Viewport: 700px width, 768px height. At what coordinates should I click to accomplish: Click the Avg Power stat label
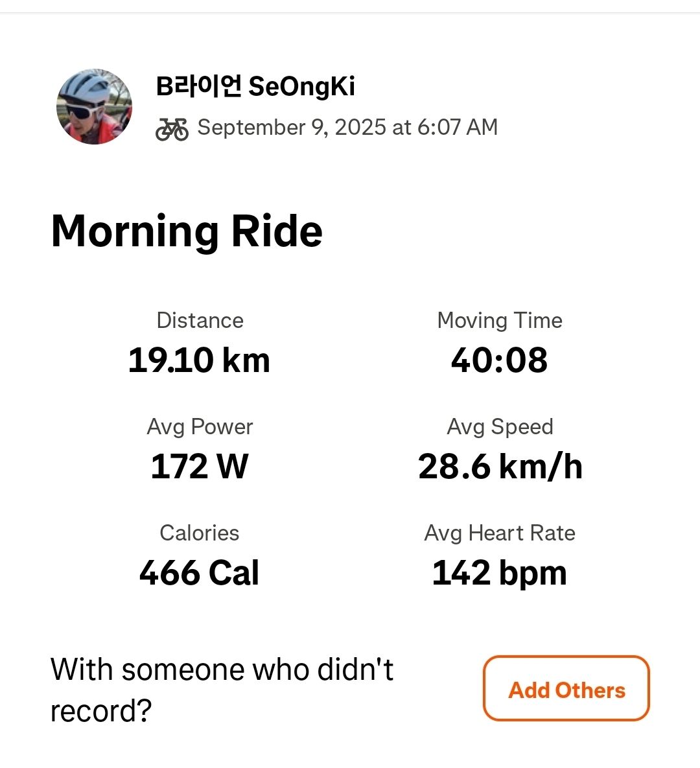coord(200,426)
